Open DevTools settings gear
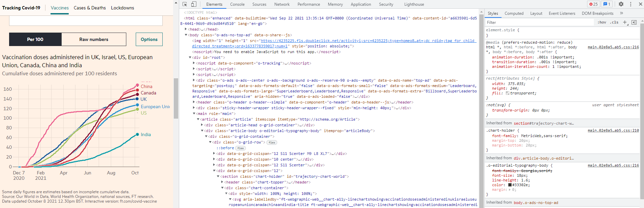Screen dimensions: 644x208 [621, 4]
